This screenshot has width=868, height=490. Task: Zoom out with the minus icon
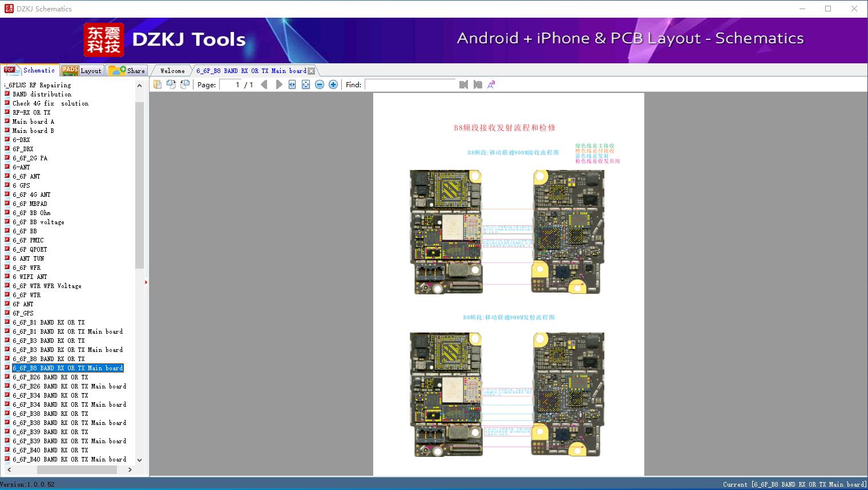click(x=320, y=84)
